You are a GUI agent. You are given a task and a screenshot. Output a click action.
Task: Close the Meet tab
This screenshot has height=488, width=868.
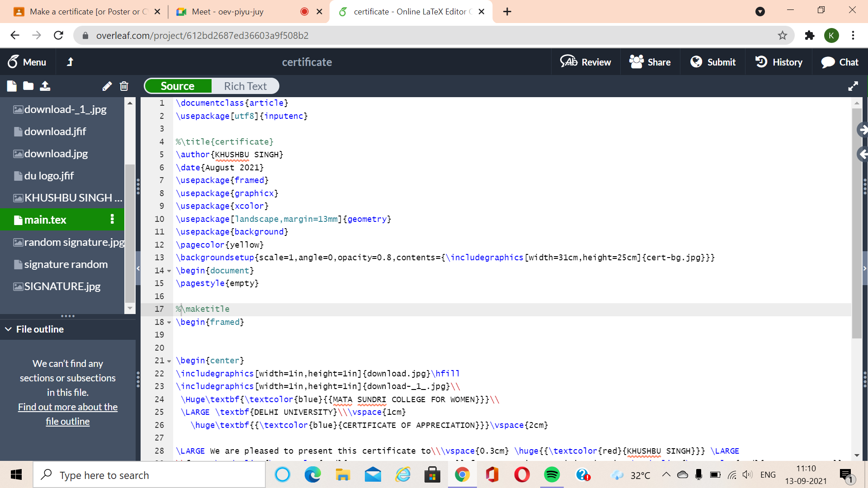tap(319, 12)
